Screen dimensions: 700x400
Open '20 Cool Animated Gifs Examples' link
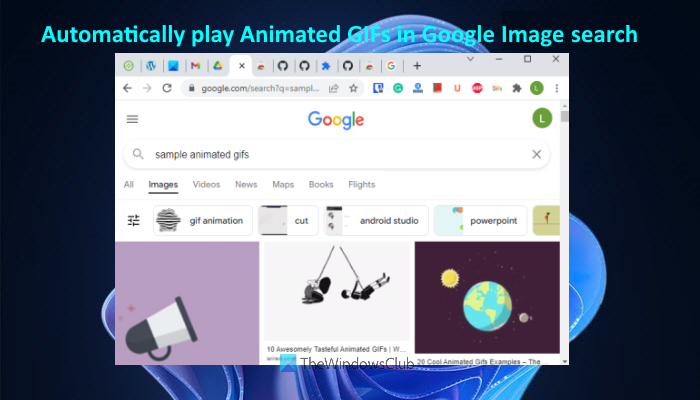pyautogui.click(x=479, y=362)
